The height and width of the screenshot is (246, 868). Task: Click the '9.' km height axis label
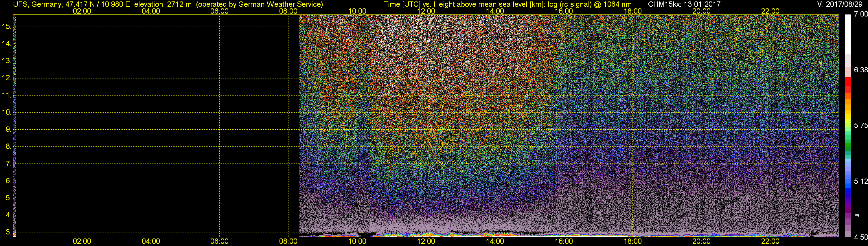pos(8,129)
